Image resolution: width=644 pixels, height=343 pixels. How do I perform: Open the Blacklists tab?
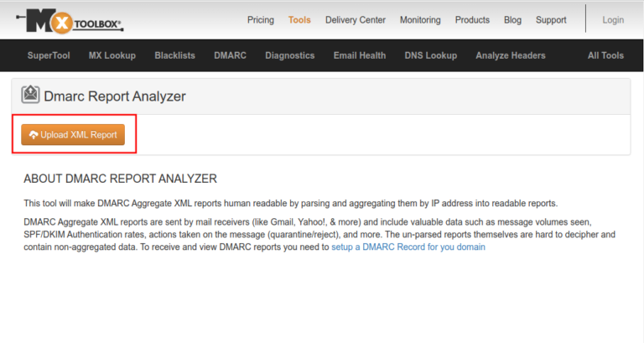coord(174,55)
